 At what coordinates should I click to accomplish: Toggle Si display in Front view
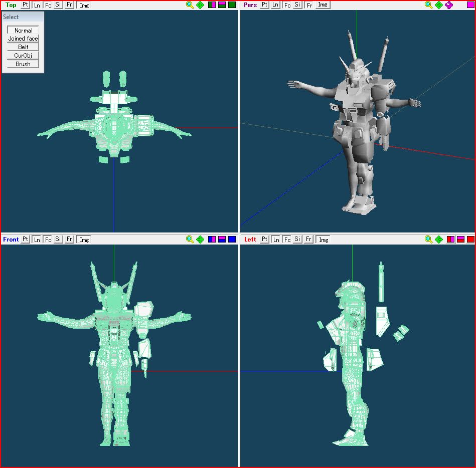click(x=58, y=240)
